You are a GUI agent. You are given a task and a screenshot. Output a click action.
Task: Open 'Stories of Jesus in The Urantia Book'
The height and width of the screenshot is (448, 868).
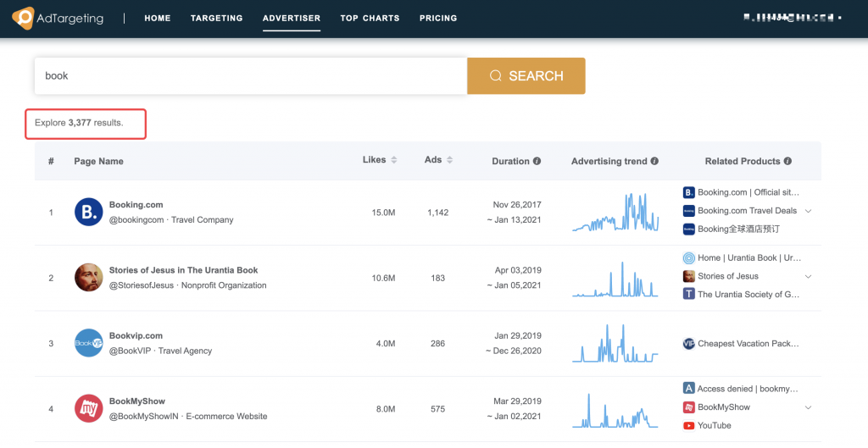(x=184, y=270)
